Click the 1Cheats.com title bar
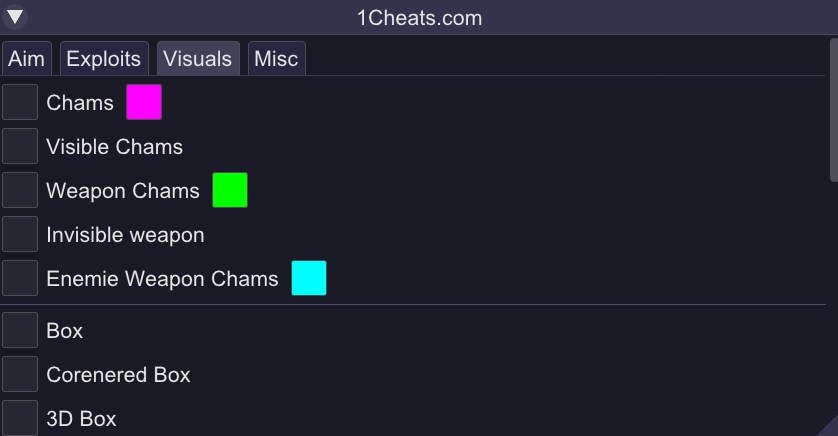The height and width of the screenshot is (436, 838). click(419, 17)
